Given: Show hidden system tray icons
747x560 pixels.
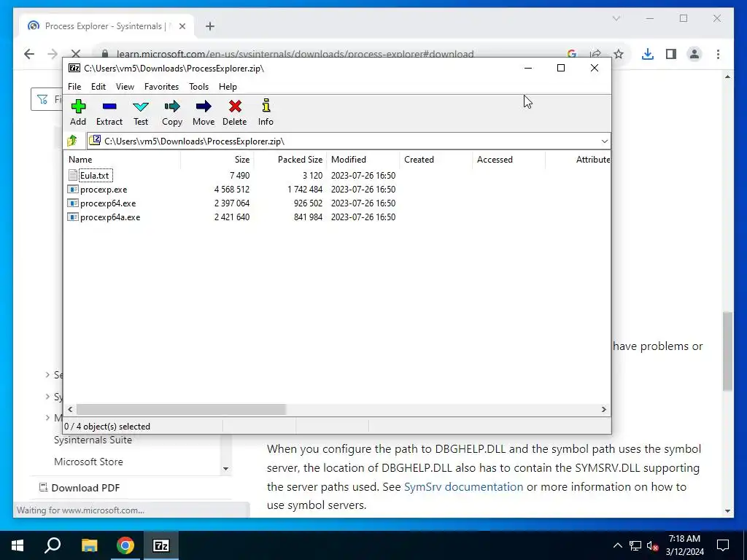Looking at the screenshot, I should pyautogui.click(x=617, y=545).
